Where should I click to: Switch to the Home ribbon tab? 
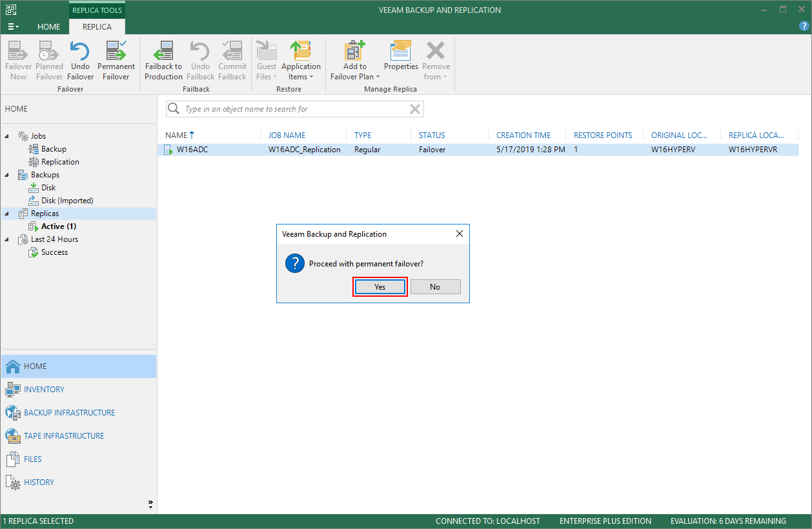click(48, 27)
